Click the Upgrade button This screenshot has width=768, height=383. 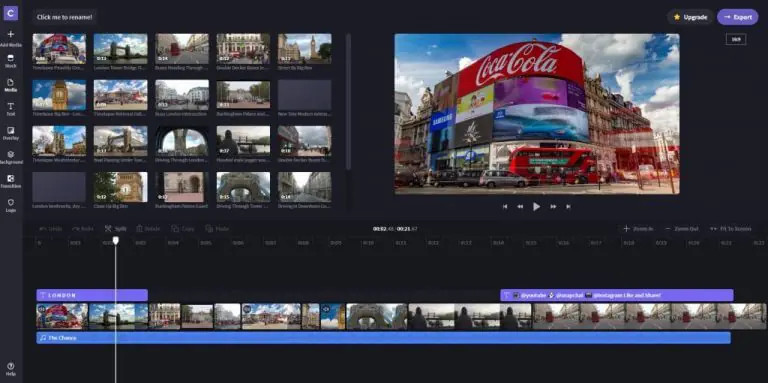(690, 17)
